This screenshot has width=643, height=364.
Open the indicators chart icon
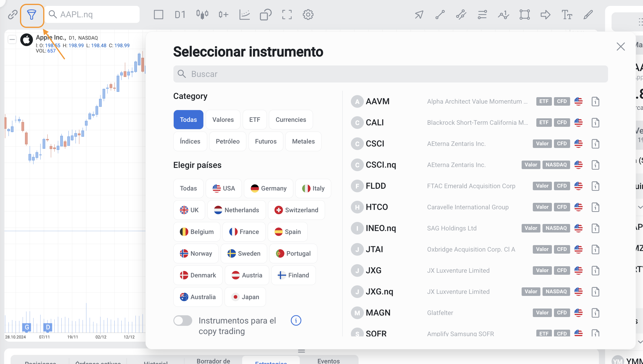coord(245,15)
